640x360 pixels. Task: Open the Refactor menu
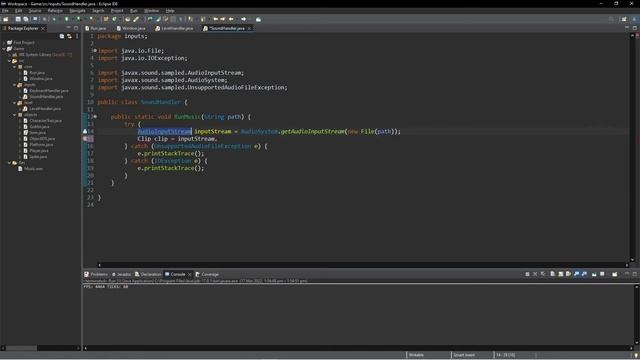point(55,11)
